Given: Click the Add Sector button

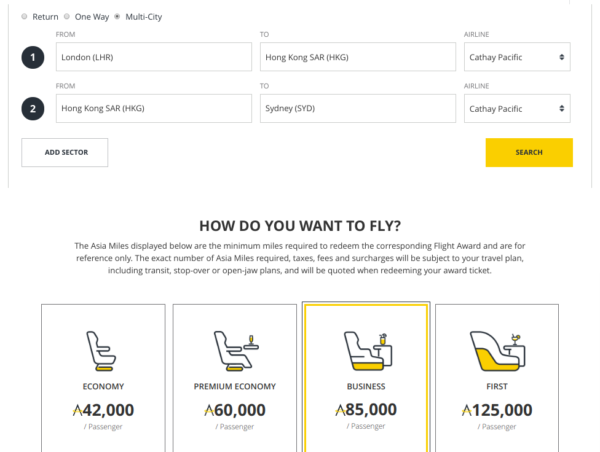Looking at the screenshot, I should [x=64, y=152].
